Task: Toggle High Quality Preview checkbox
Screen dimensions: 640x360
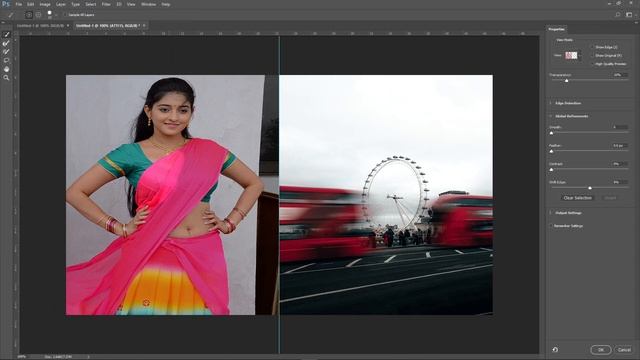Action: tap(593, 64)
